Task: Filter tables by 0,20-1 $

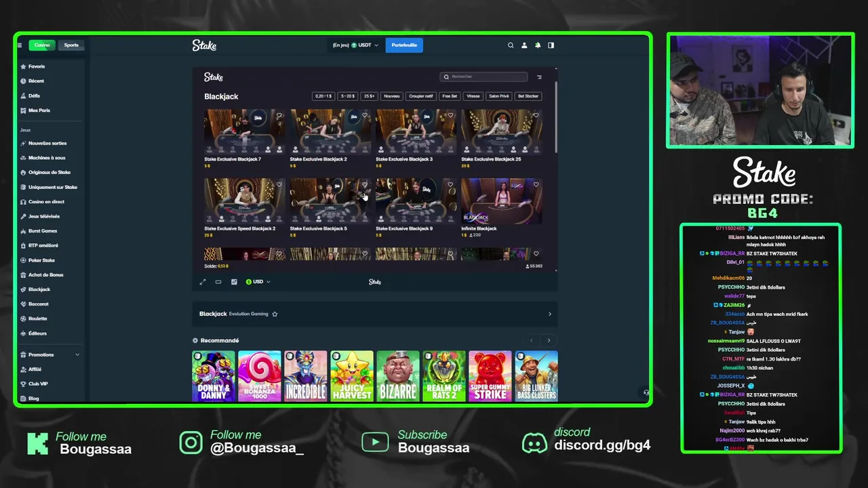Action: pos(323,96)
